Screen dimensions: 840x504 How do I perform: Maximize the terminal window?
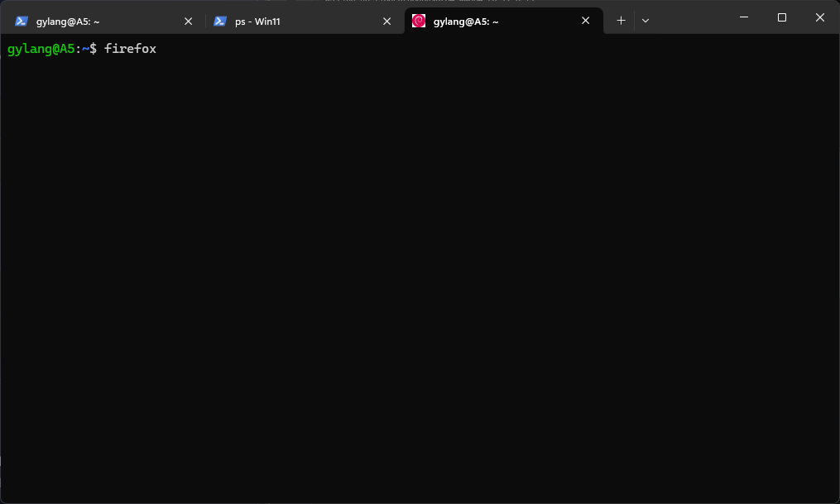click(782, 17)
